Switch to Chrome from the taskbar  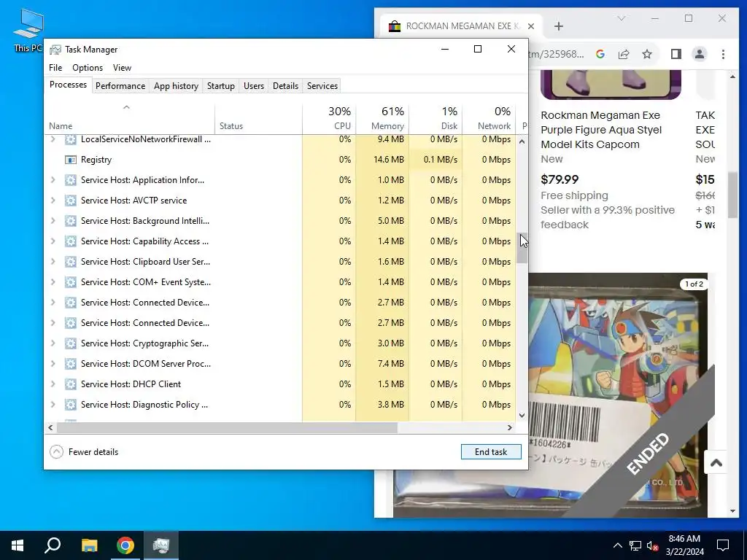pos(125,545)
